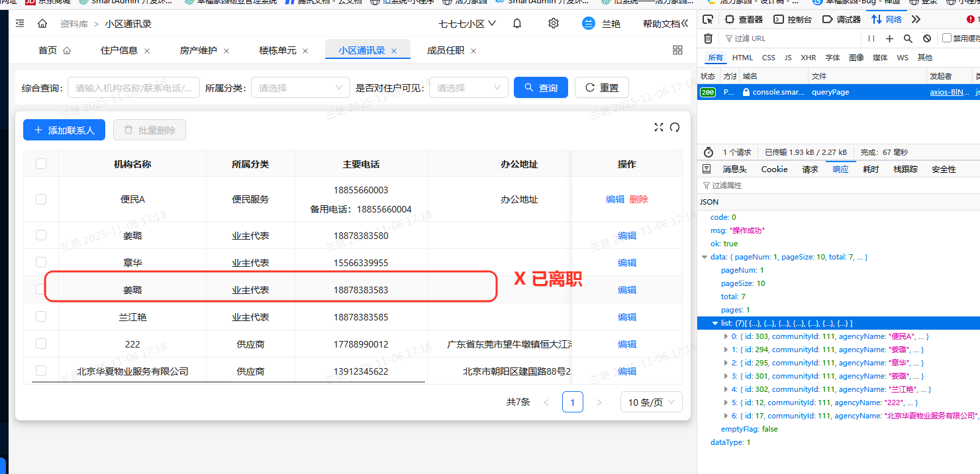Image resolution: width=980 pixels, height=474 pixels.
Task: Click the 综合查询 search input field
Action: click(133, 87)
